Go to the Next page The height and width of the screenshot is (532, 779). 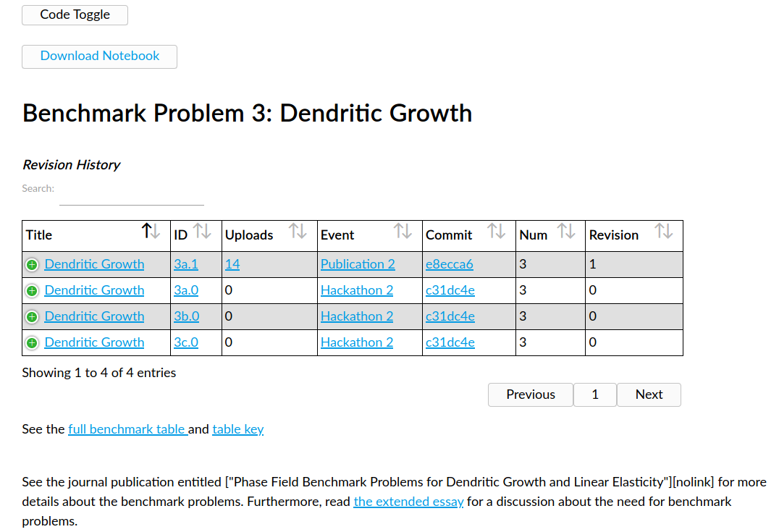(649, 394)
